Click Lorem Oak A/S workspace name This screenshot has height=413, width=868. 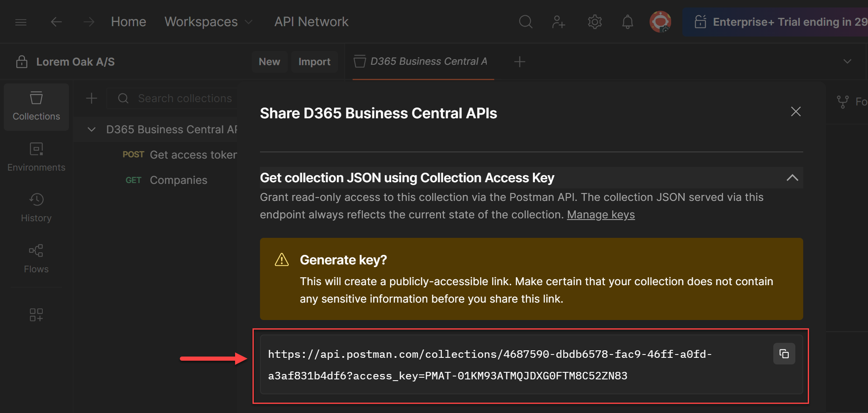[x=75, y=62]
